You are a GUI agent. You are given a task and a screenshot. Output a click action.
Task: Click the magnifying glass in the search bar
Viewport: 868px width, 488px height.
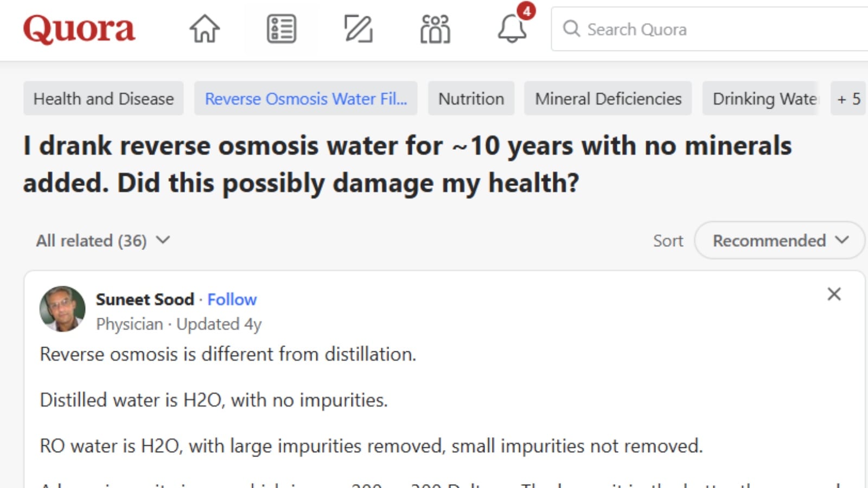tap(571, 29)
